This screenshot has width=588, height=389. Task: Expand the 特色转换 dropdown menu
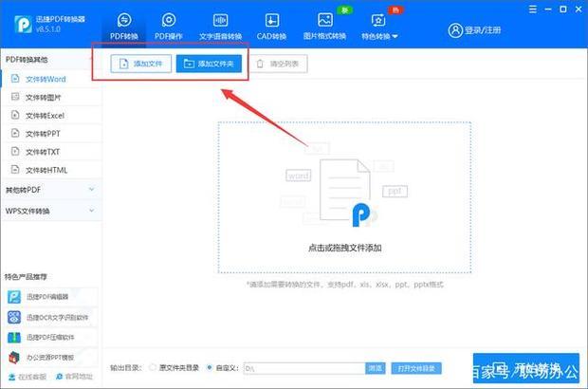click(379, 26)
